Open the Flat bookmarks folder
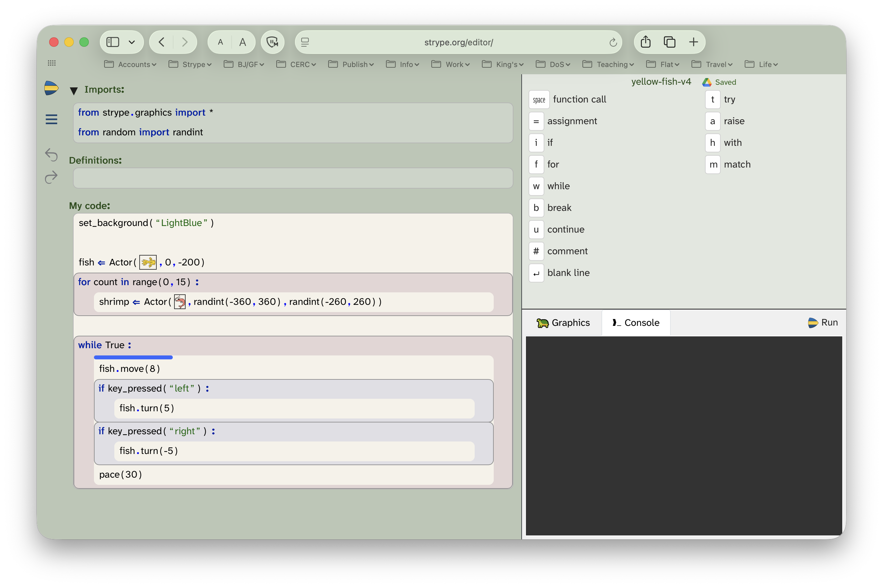 [x=663, y=64]
